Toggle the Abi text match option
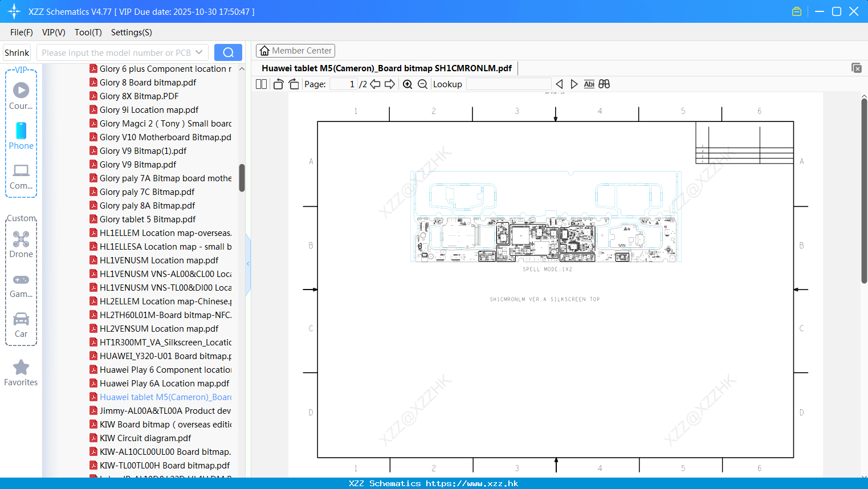The height and width of the screenshot is (489, 868). point(589,84)
